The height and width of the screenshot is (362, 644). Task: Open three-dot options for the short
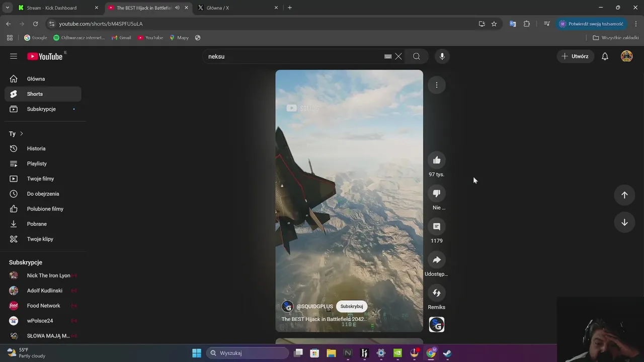(437, 85)
